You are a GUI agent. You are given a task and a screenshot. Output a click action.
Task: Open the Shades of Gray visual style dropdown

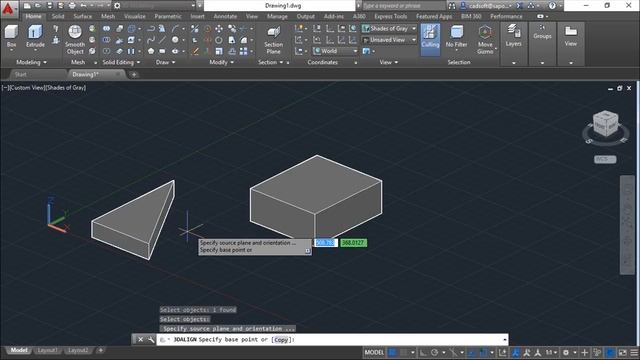389,29
